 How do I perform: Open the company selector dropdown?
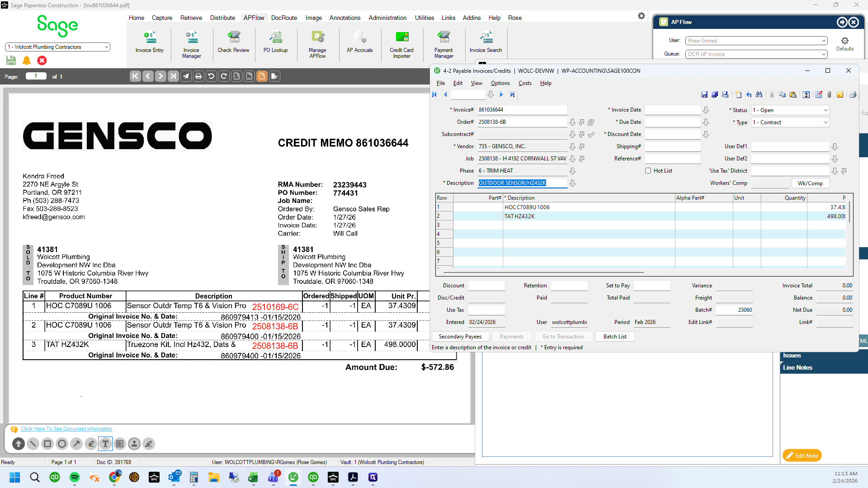(57, 47)
